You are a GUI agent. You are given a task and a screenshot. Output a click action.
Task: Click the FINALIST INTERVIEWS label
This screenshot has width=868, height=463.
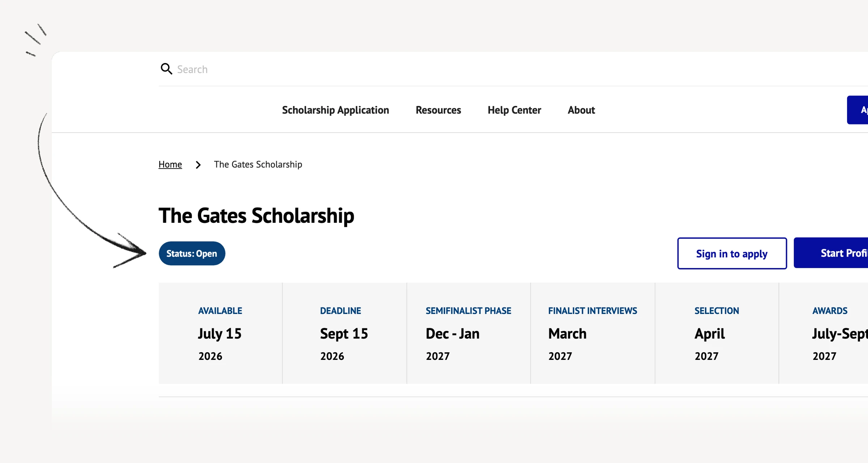point(592,311)
